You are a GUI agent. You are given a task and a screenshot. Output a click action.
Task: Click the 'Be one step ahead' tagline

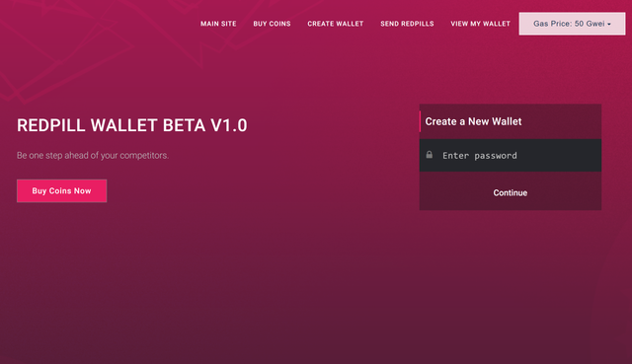point(93,156)
